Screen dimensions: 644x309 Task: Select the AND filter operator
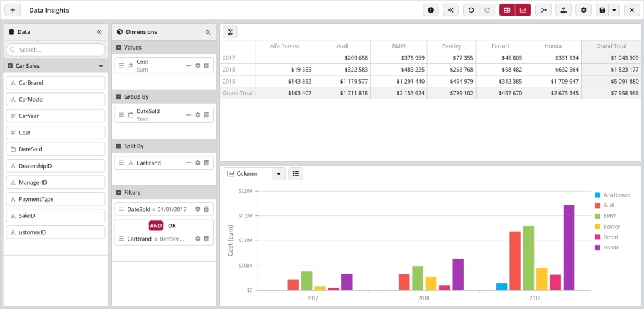click(x=156, y=225)
